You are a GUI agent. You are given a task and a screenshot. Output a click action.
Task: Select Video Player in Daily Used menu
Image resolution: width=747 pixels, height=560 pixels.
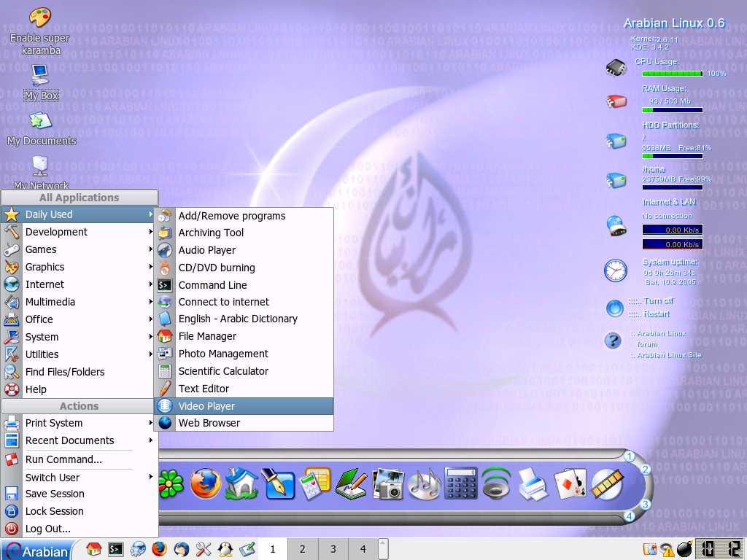pyautogui.click(x=244, y=406)
